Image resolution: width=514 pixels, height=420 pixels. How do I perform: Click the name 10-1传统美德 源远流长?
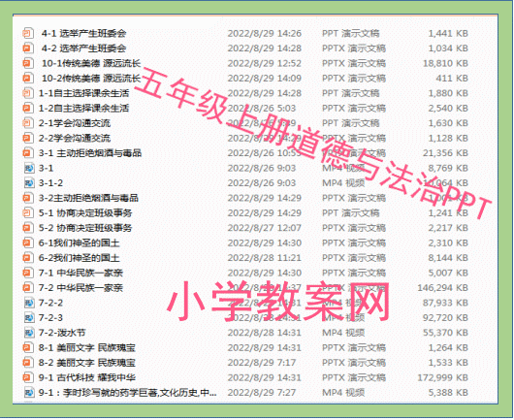(x=91, y=63)
